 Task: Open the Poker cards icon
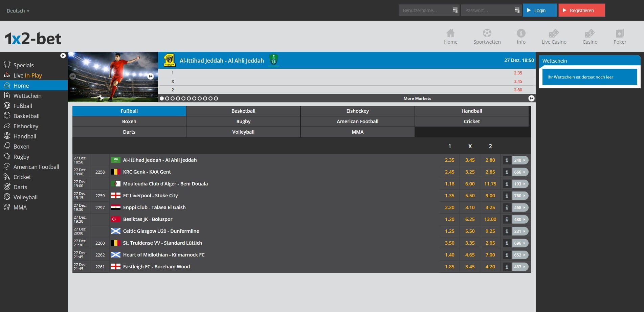coord(620,33)
